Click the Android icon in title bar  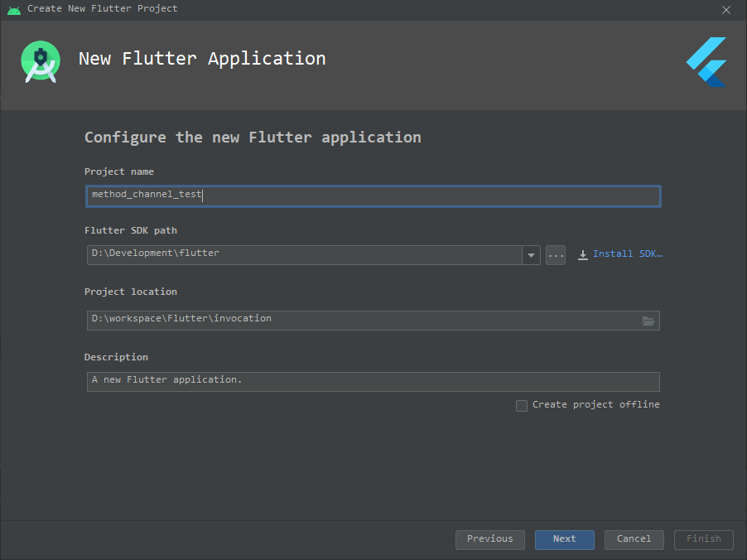pyautogui.click(x=14, y=10)
